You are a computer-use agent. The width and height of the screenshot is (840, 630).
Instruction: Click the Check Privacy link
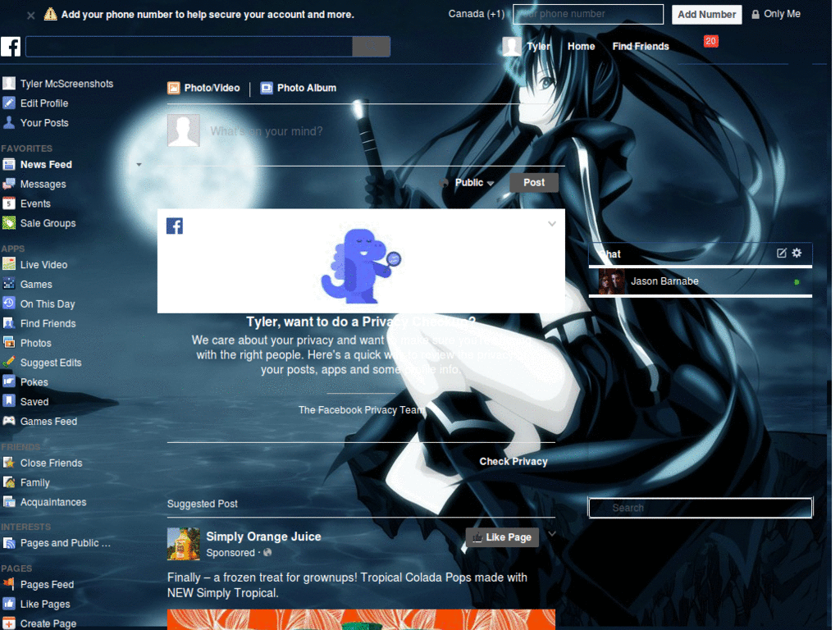(514, 461)
